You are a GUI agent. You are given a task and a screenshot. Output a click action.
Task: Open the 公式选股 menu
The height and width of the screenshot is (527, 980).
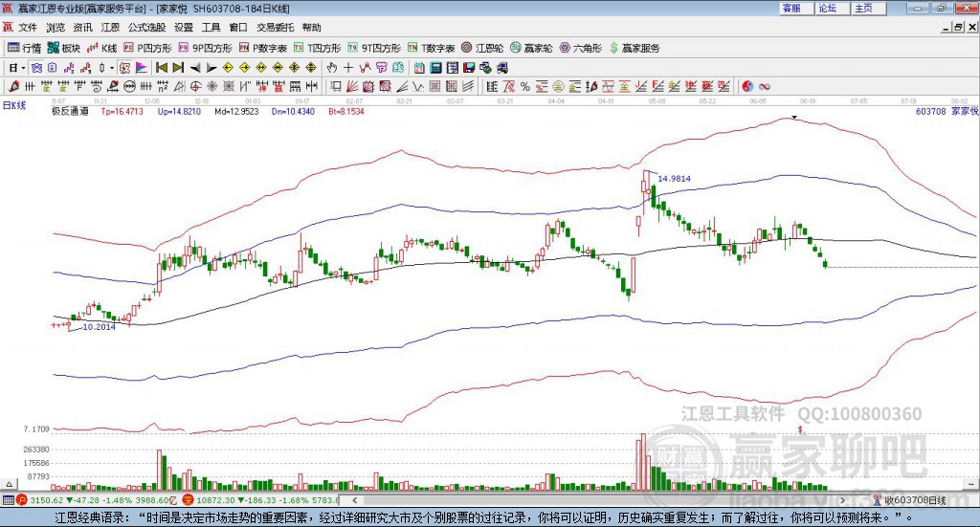146,28
